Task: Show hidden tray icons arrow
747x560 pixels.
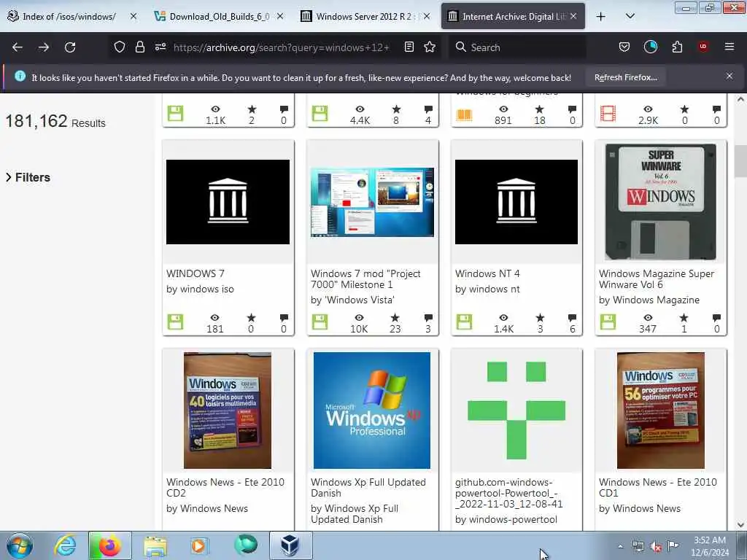Action: [x=620, y=546]
